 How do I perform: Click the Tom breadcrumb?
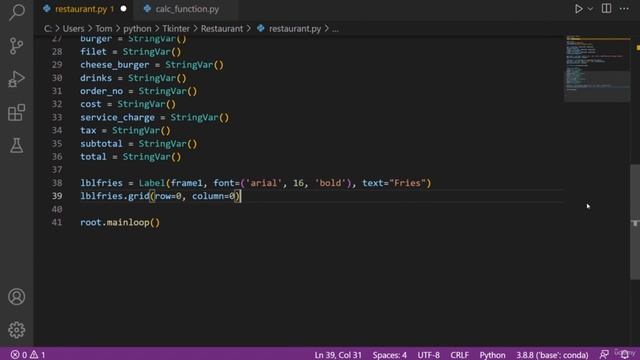click(x=104, y=29)
